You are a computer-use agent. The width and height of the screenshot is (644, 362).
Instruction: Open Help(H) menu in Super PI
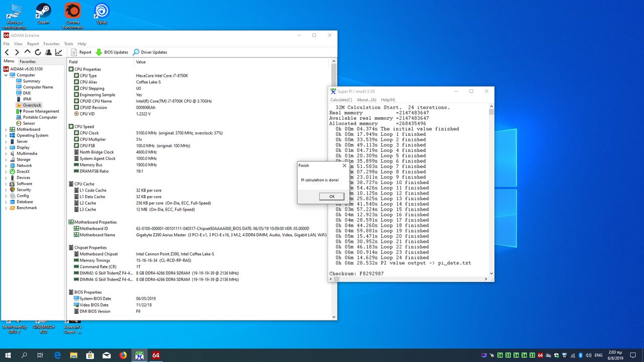coord(388,100)
